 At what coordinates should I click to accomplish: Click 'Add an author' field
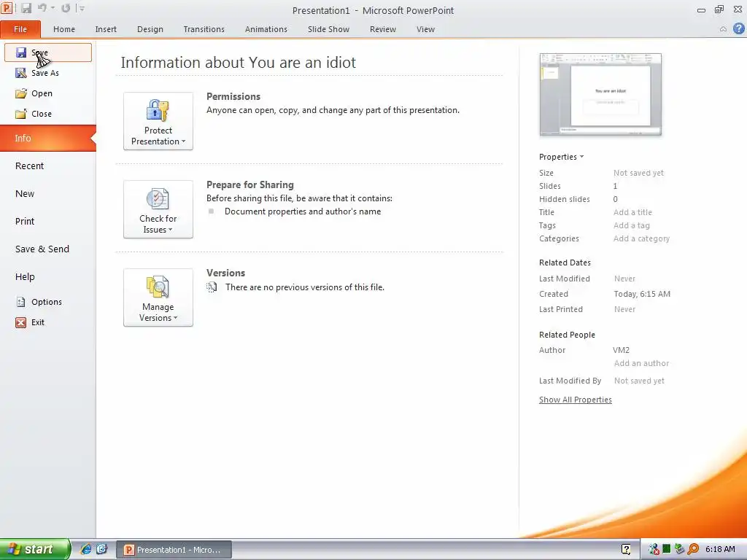pyautogui.click(x=641, y=363)
